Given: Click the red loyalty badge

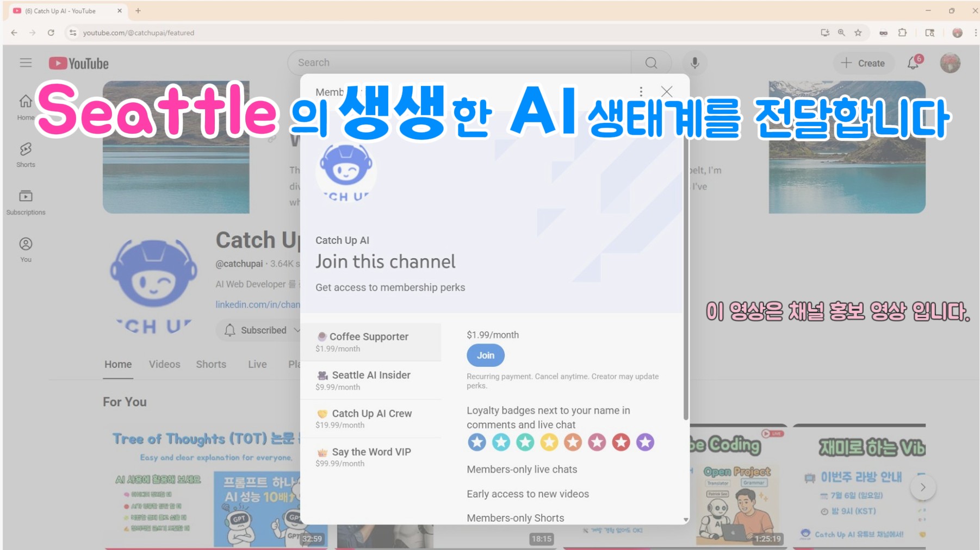Looking at the screenshot, I should click(x=621, y=442).
